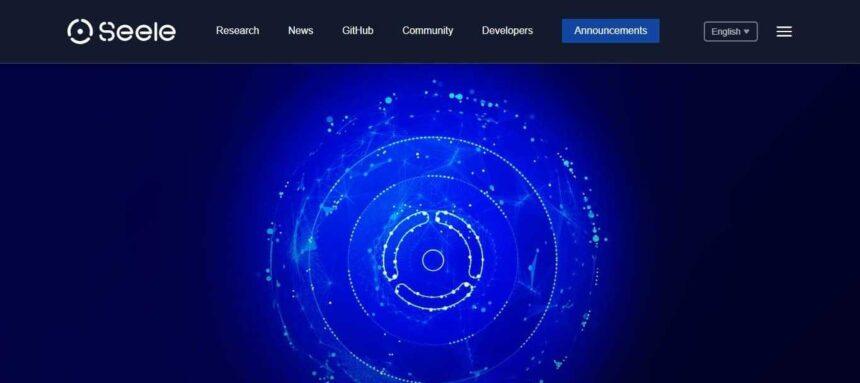This screenshot has width=860, height=383.
Task: Open the Research menu item
Action: [237, 31]
